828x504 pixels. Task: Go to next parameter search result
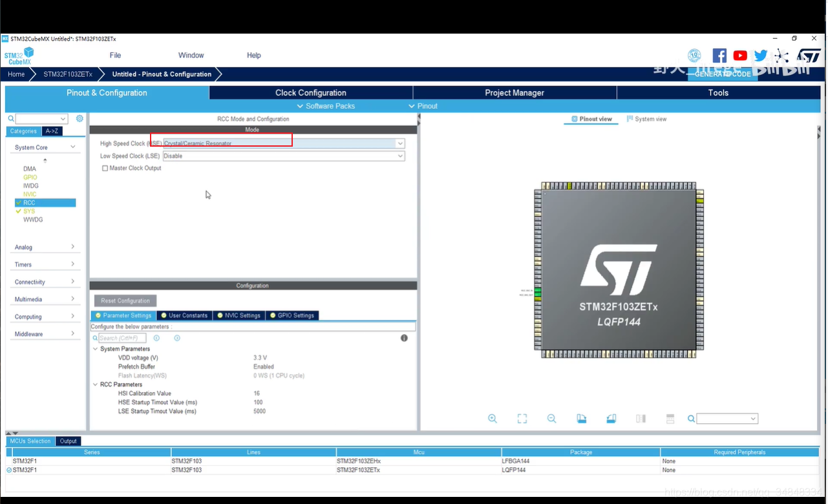pyautogui.click(x=177, y=338)
